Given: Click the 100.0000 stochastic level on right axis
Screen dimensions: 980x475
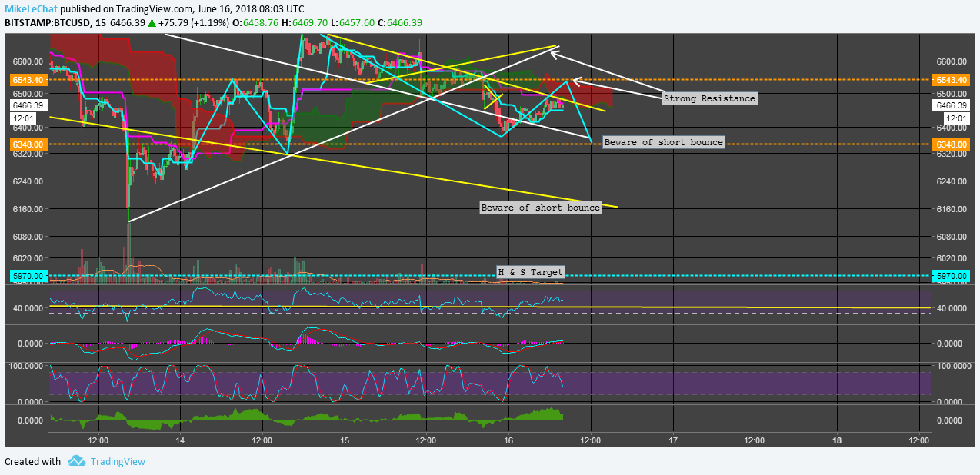Looking at the screenshot, I should (952, 366).
